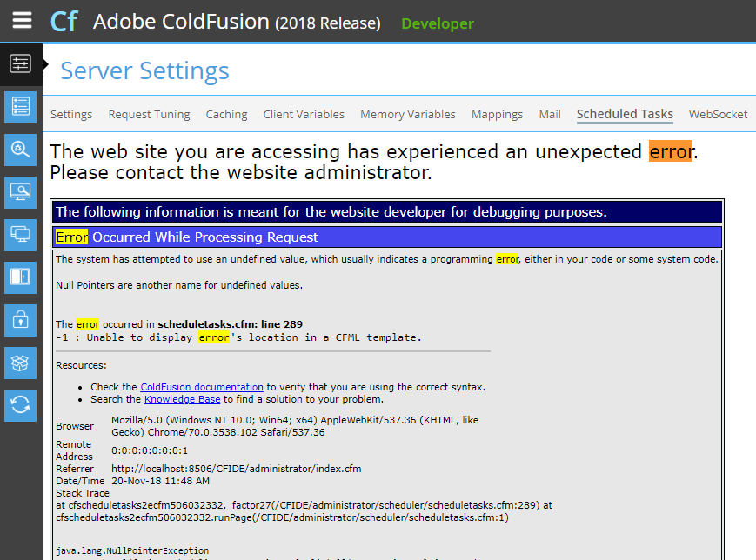The image size is (756, 560).
Task: Open the monitor-with-magnifier sidebar icon
Action: point(20,192)
